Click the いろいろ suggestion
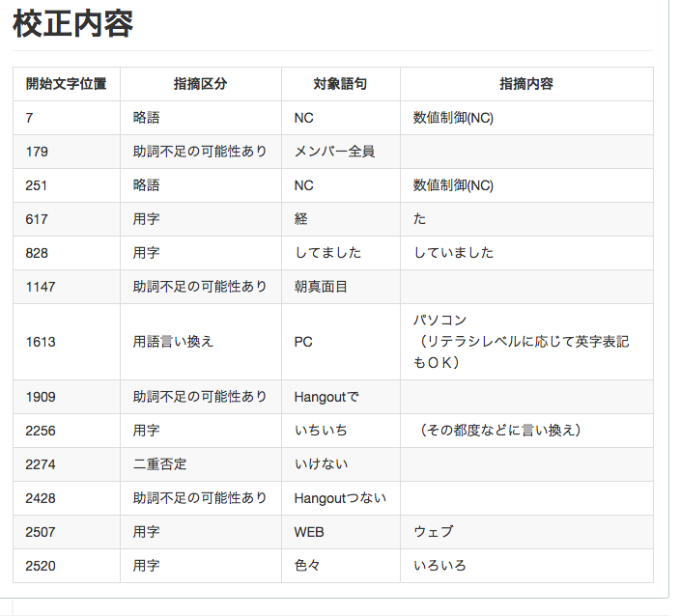Image resolution: width=680 pixels, height=616 pixels. [439, 566]
